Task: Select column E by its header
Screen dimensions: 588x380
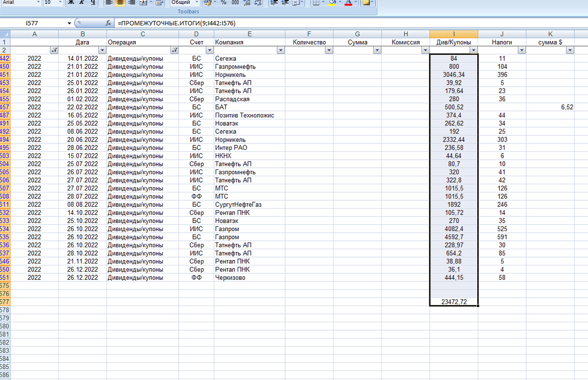Action: (249, 34)
